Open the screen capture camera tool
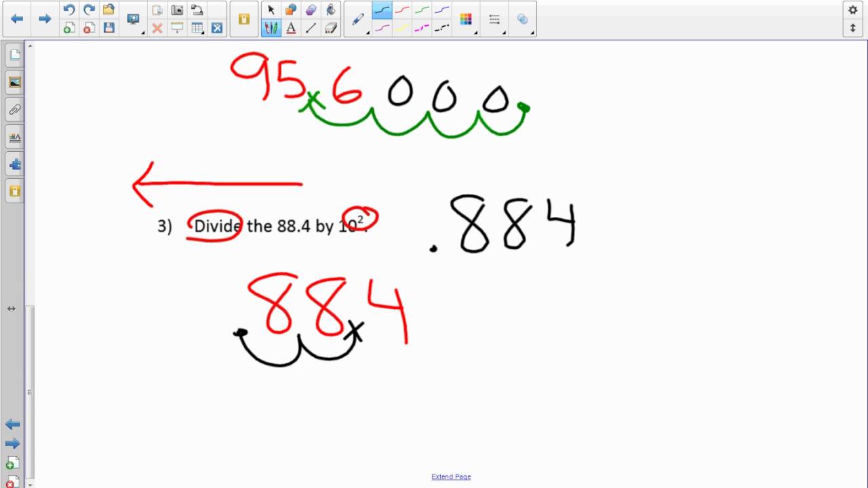 pos(177,9)
